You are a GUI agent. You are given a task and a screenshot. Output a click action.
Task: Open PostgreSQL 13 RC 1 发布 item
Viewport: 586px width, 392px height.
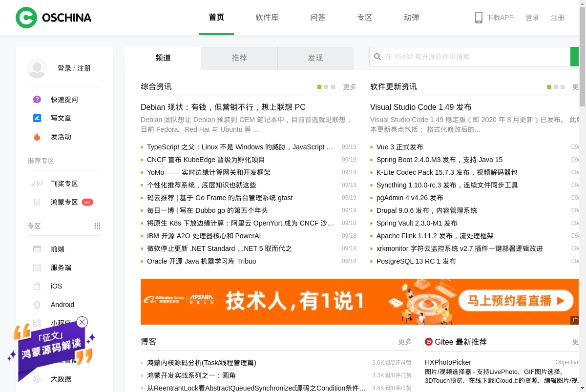coord(416,261)
